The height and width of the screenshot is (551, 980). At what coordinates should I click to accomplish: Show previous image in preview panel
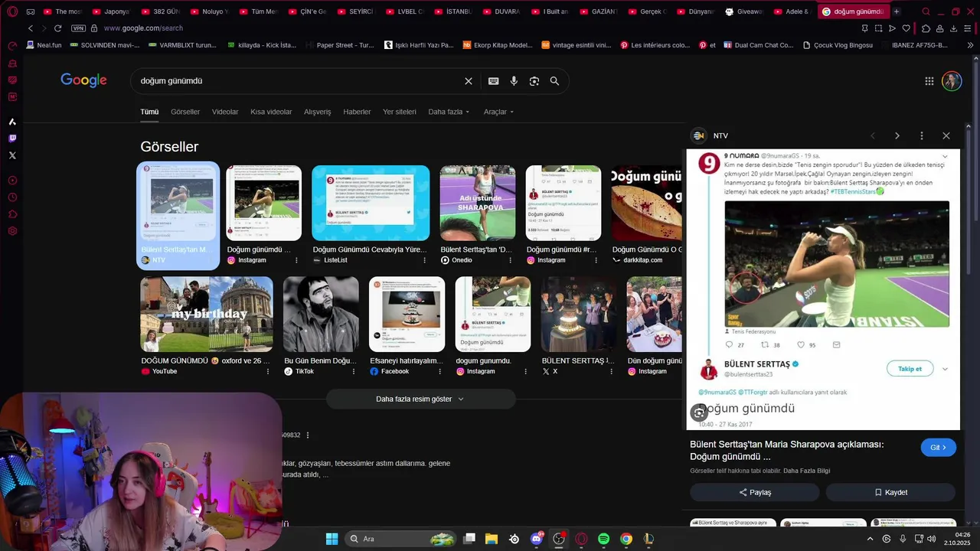pos(873,135)
